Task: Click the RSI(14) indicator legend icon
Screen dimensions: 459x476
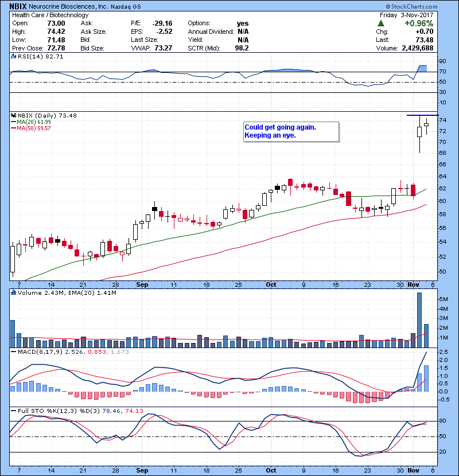Action: click(13, 57)
